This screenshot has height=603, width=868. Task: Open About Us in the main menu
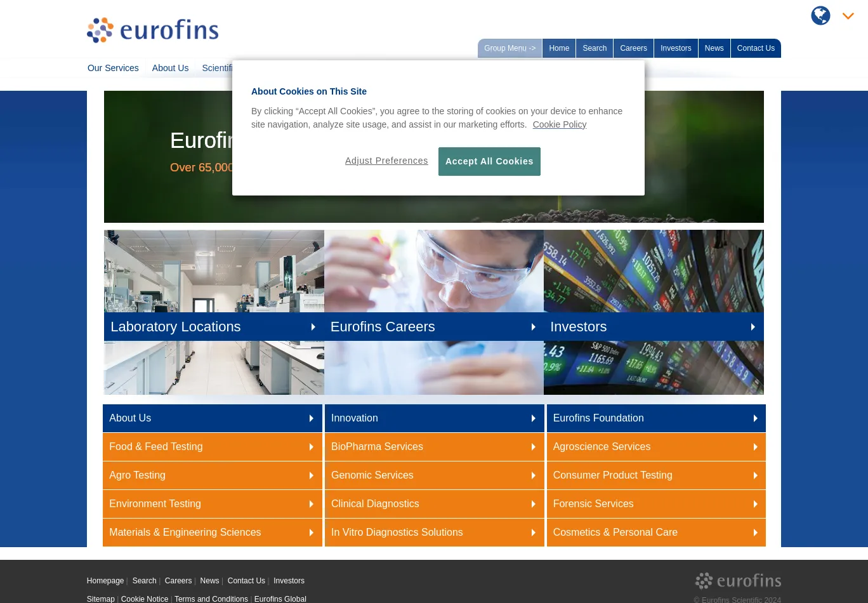(x=170, y=68)
